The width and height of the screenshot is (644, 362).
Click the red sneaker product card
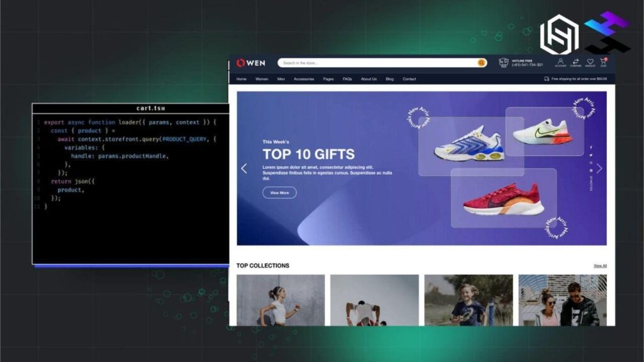[x=503, y=198]
